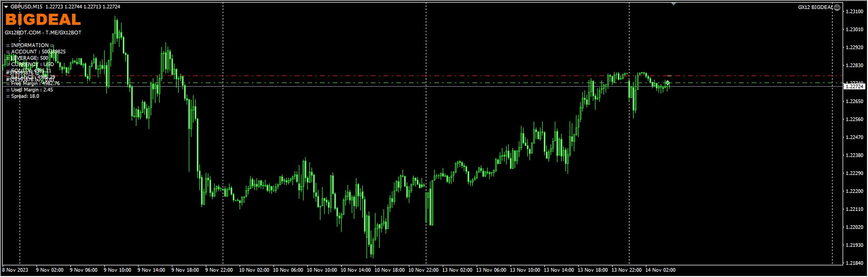Click the '13 Nov 18:00' time axis label
The width and height of the screenshot is (868, 277).
pos(592,270)
